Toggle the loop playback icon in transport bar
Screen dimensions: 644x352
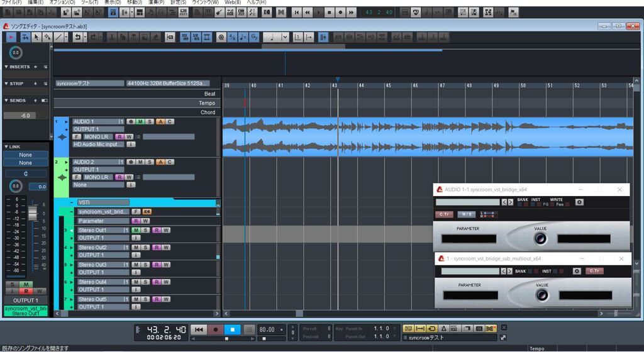[x=431, y=329]
